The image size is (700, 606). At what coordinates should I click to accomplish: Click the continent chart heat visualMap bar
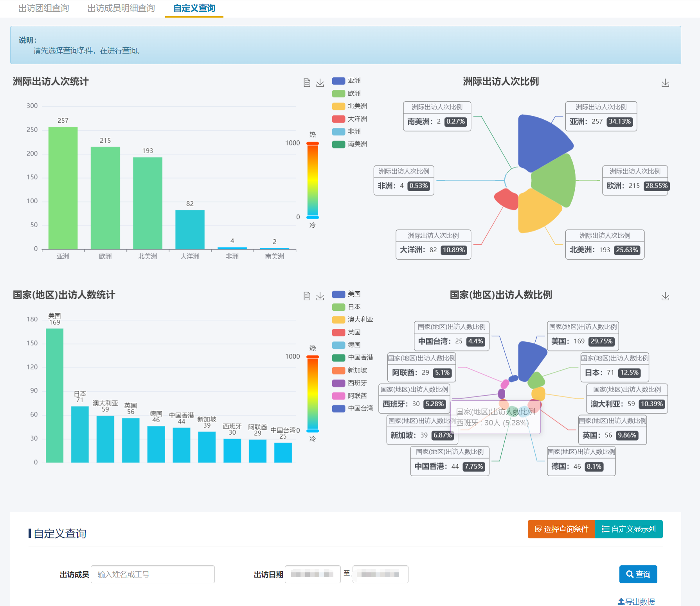click(312, 180)
